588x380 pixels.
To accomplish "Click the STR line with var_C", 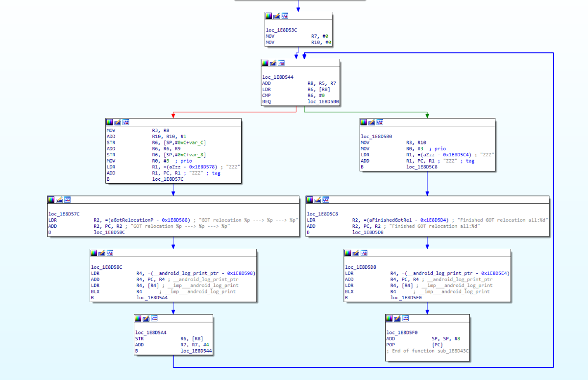I will point(156,142).
